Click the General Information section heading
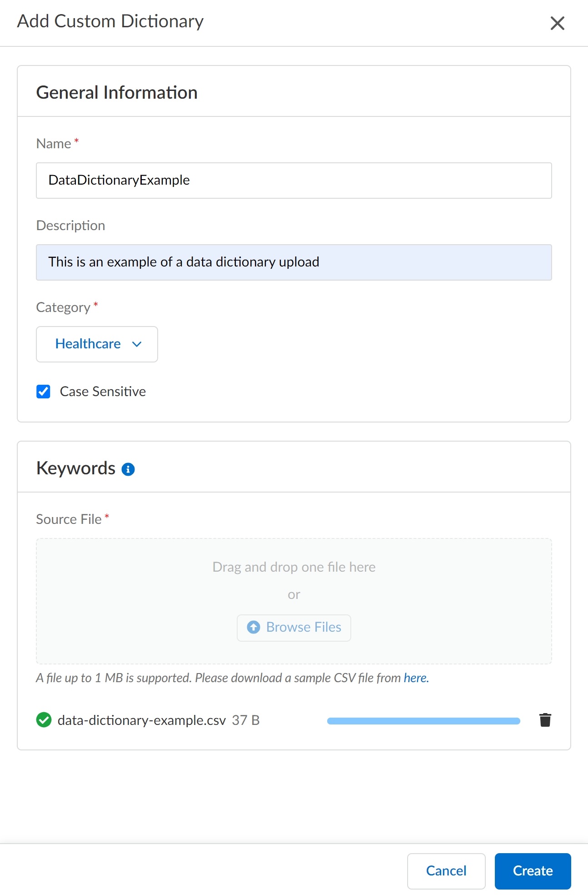The height and width of the screenshot is (895, 588). tap(117, 93)
